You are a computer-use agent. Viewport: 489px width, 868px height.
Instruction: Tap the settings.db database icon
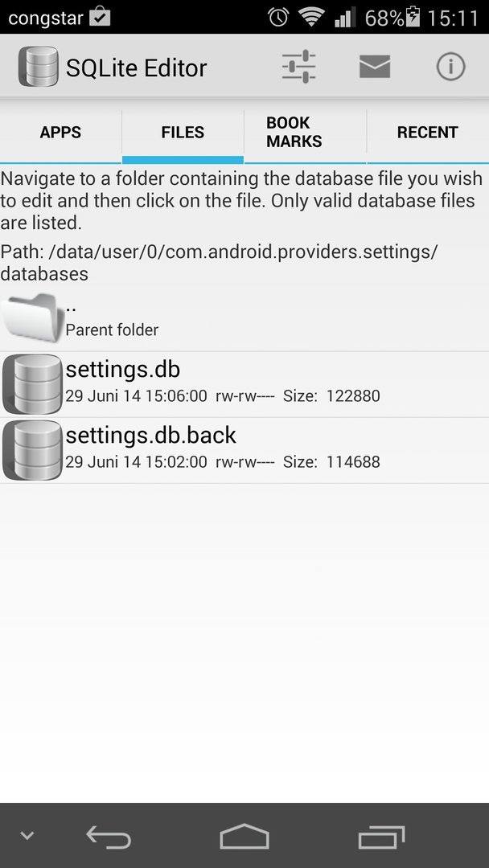pyautogui.click(x=32, y=384)
